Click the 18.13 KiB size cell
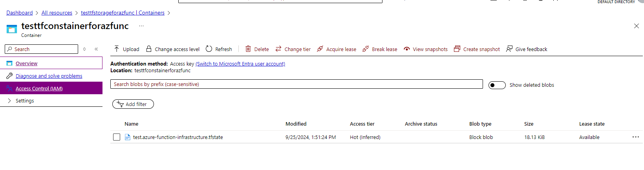Viewport: 644px width, 170px height. tap(534, 137)
